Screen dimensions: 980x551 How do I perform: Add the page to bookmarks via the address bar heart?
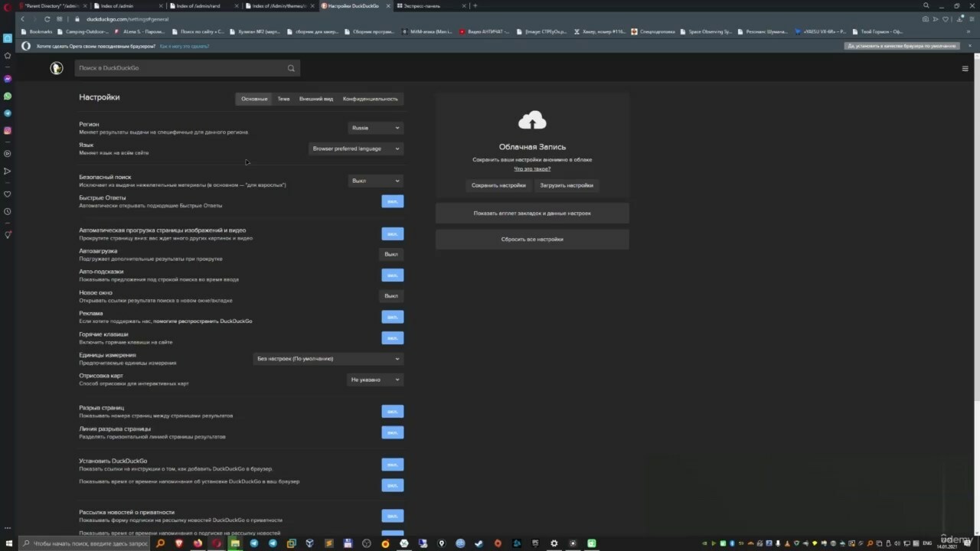946,18
